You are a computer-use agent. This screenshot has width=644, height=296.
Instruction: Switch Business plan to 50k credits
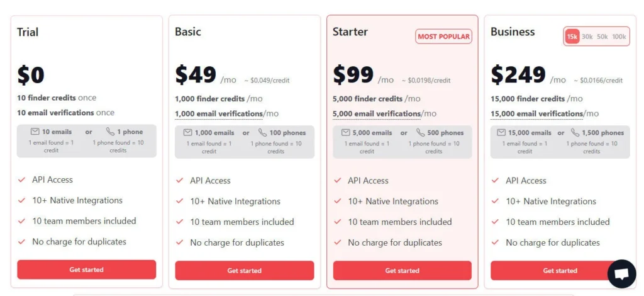click(x=602, y=37)
